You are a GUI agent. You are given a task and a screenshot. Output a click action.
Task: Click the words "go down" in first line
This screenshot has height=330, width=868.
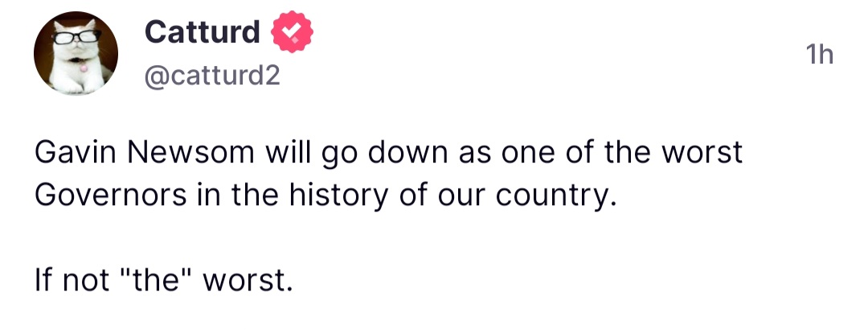[386, 154]
